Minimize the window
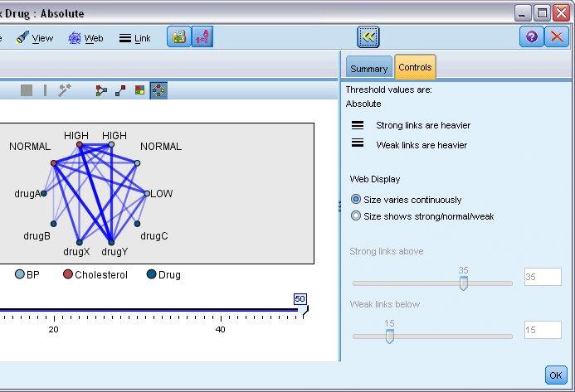The image size is (575, 392). (x=523, y=13)
